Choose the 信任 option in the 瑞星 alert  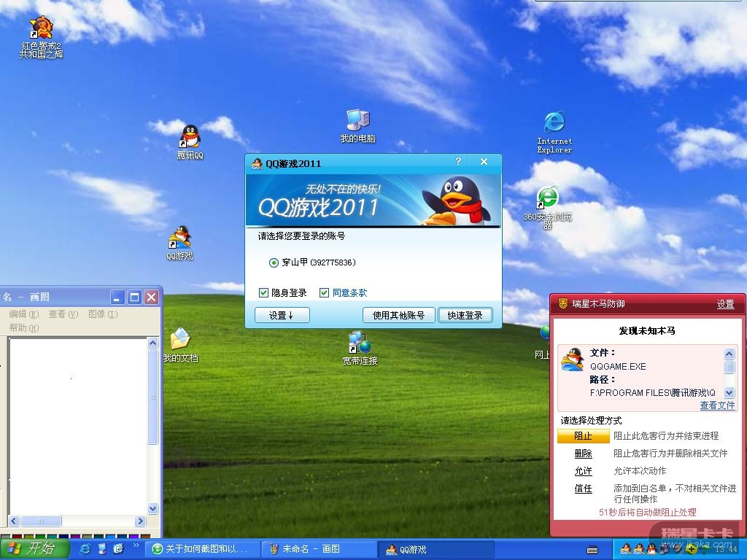tap(583, 489)
